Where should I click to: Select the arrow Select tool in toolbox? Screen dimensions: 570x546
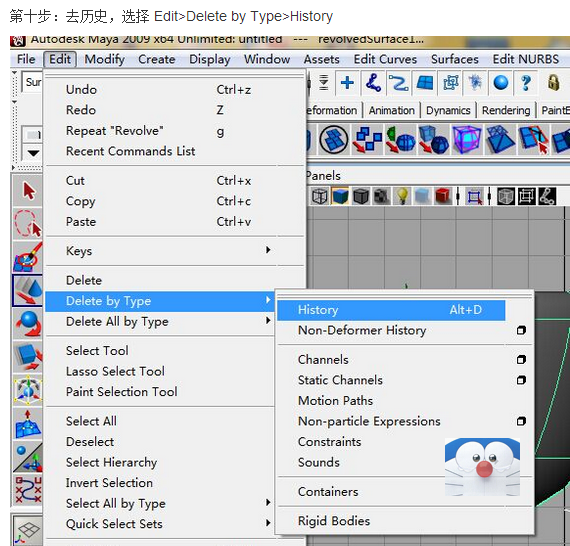[28, 190]
